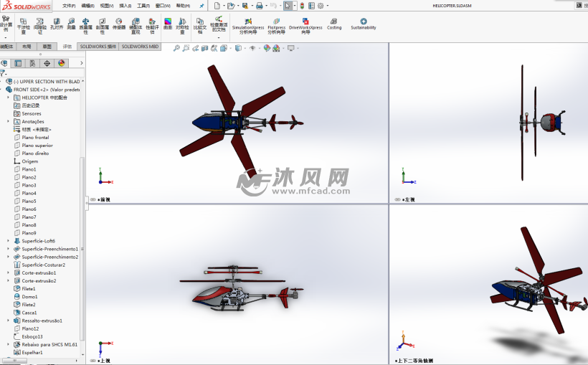Open the dropdown under Check Active Document (检查激活的文档)
This screenshot has width=588, height=365.
[219, 37]
